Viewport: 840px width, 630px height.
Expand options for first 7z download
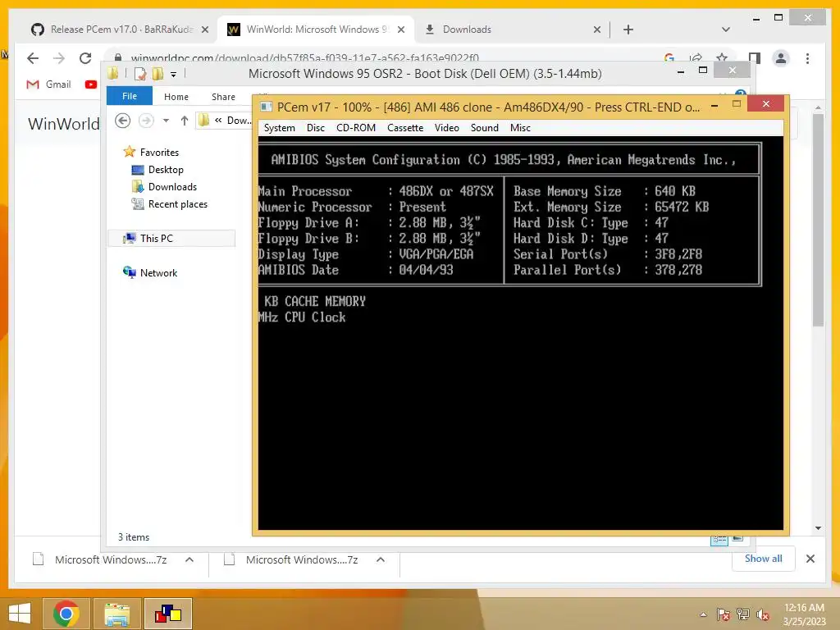click(189, 559)
